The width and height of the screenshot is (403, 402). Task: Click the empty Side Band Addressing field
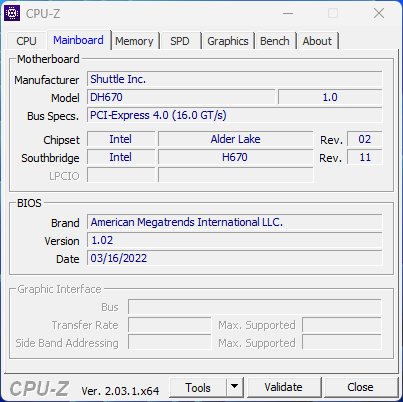pos(169,343)
